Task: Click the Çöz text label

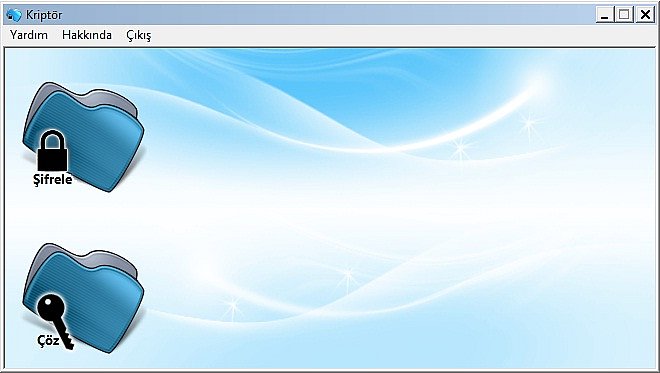Action: point(48,340)
